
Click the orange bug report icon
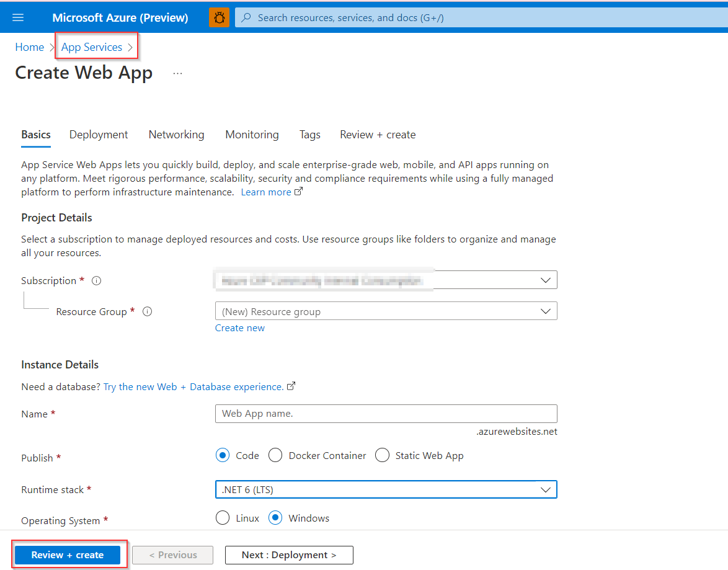pos(219,17)
